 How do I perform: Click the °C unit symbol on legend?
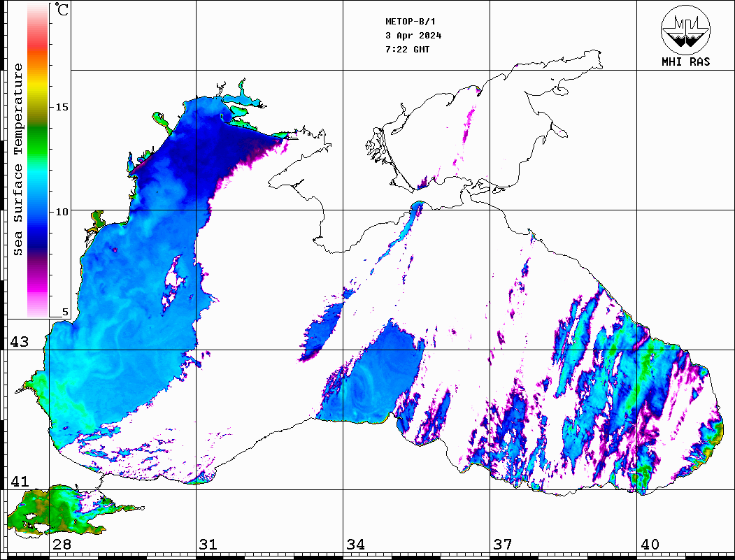point(62,9)
